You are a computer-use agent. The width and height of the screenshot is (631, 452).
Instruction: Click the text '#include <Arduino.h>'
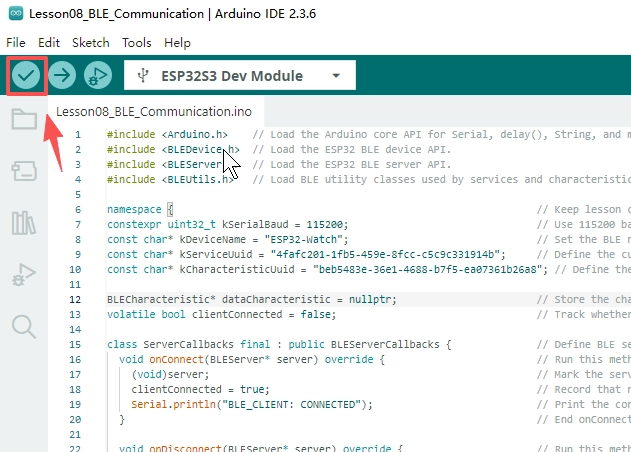(167, 134)
